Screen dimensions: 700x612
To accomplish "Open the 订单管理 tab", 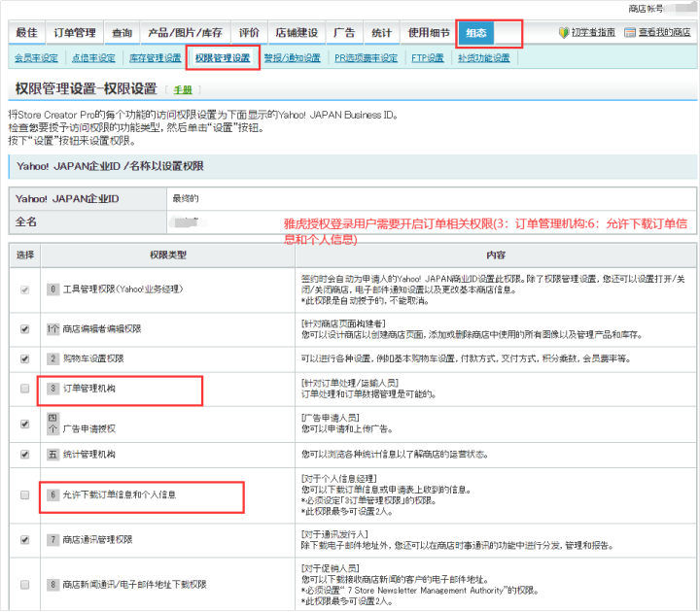I will pyautogui.click(x=75, y=33).
